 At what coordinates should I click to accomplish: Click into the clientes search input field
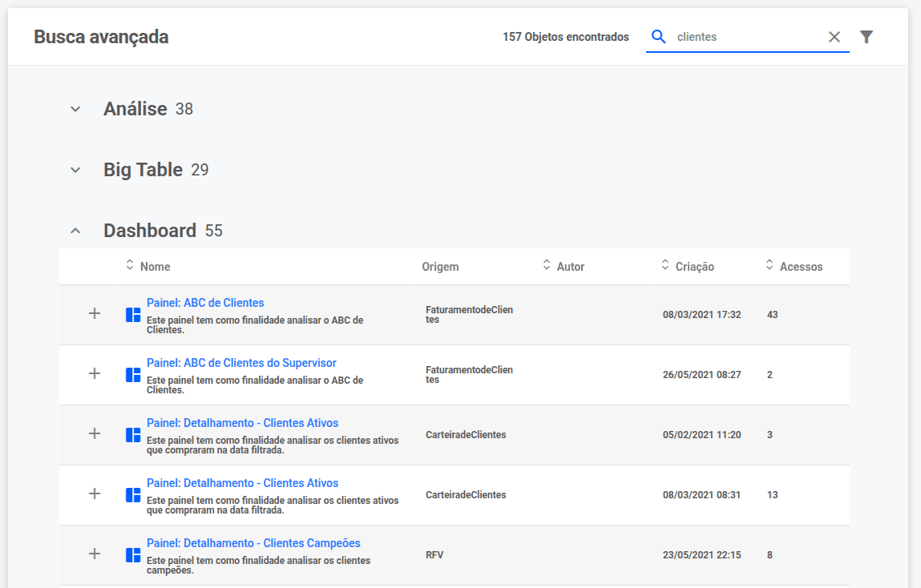pyautogui.click(x=745, y=37)
